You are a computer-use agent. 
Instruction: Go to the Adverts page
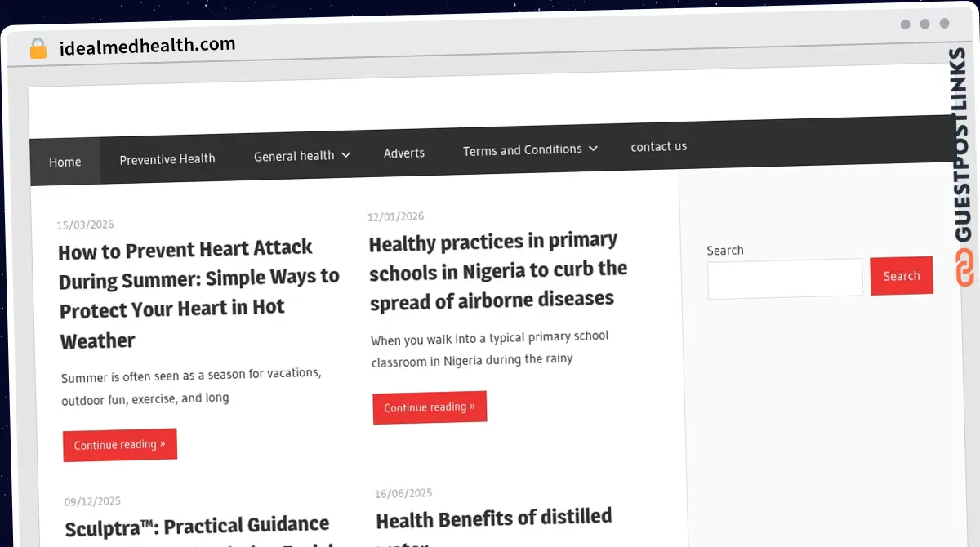pyautogui.click(x=404, y=153)
